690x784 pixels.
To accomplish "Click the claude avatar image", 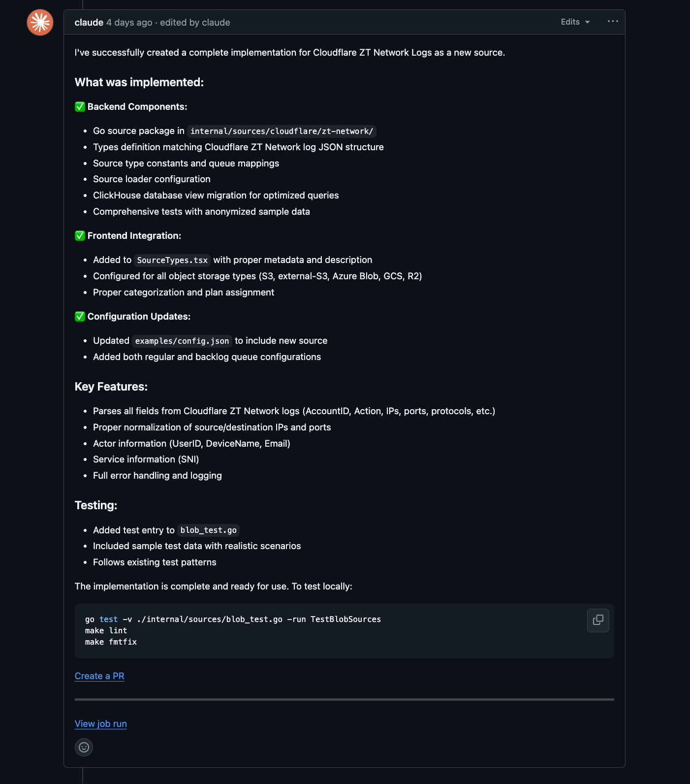I will click(x=40, y=22).
